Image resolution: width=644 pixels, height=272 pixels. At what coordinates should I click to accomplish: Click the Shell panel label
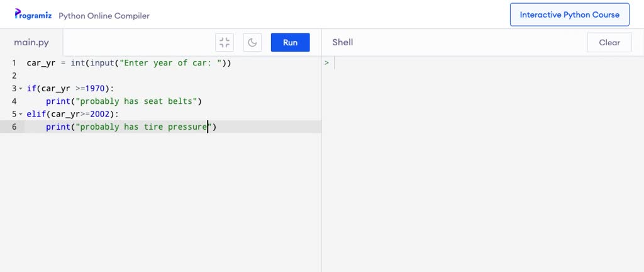click(343, 42)
